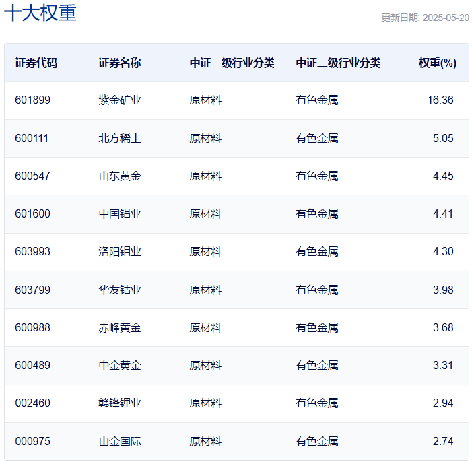Select stock name 赣锋锂业
This screenshot has width=476, height=466.
120,403
